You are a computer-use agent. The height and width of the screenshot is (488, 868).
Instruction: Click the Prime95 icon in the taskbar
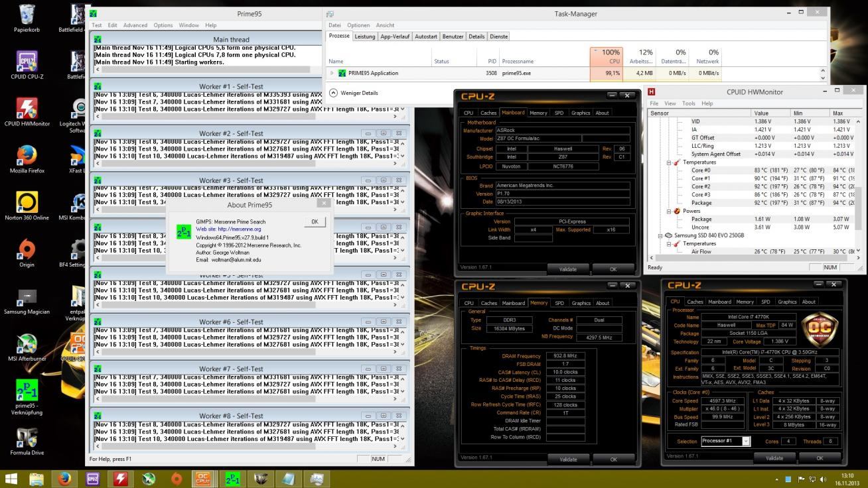point(232,478)
